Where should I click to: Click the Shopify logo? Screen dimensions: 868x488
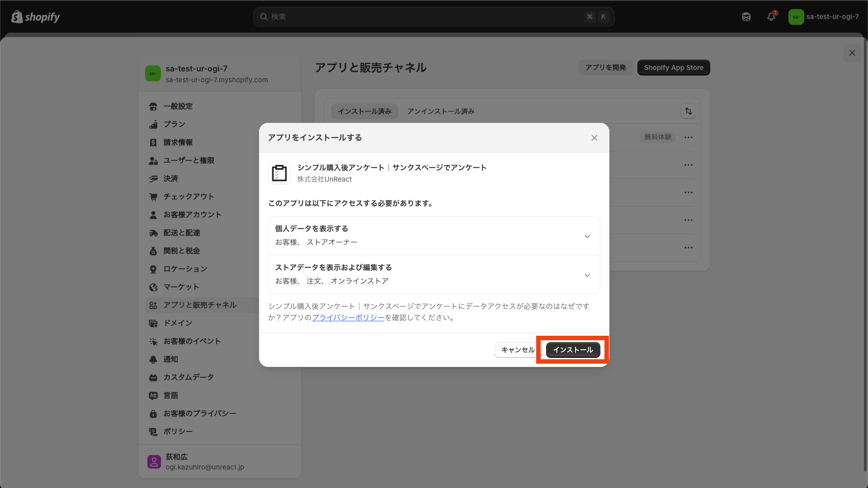pos(35,17)
